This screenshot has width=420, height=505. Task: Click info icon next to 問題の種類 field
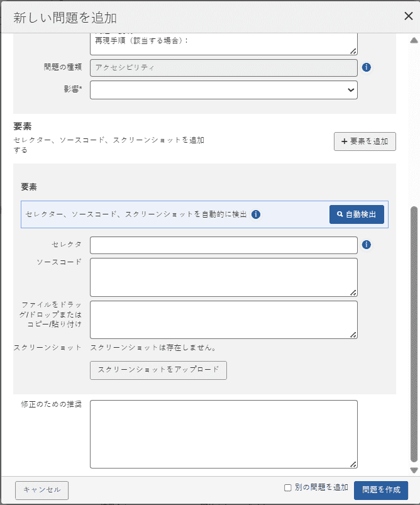coord(367,67)
